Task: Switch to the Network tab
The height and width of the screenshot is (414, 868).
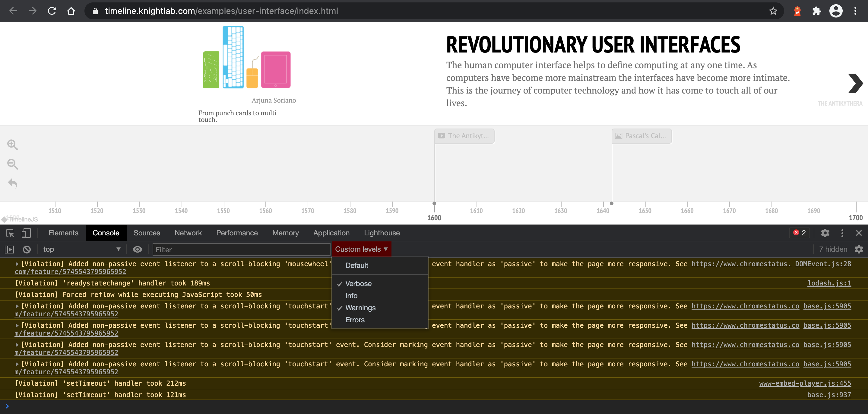Action: click(188, 233)
